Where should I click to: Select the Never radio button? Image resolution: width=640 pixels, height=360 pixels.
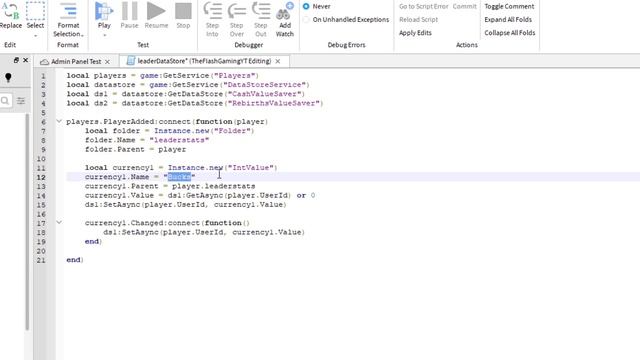tap(306, 7)
